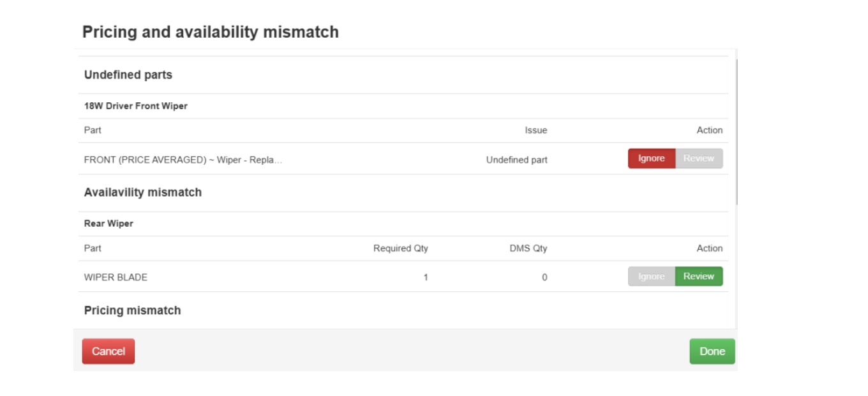The image size is (868, 396).
Task: Click the Pricing and availability mismatch title
Action: [x=211, y=32]
